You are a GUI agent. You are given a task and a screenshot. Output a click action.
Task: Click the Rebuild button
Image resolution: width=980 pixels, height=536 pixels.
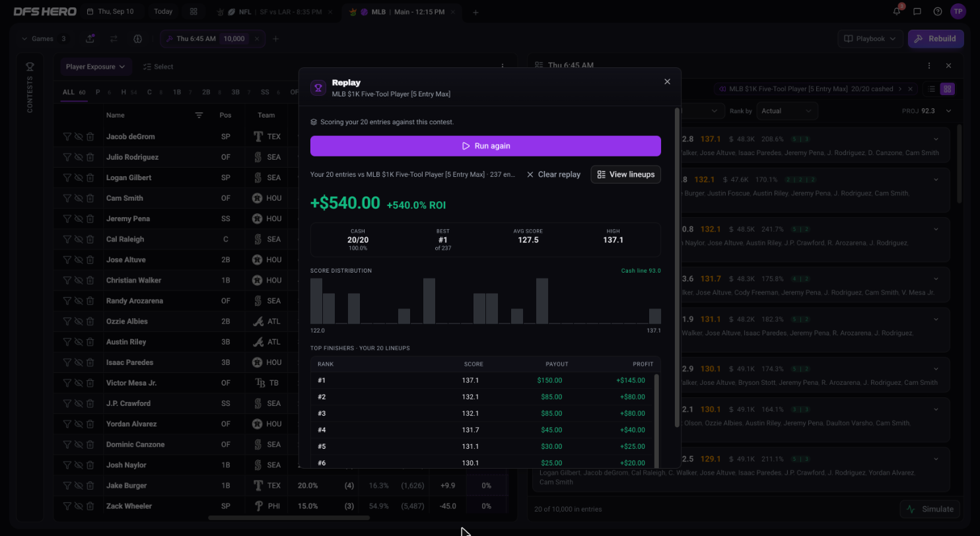tap(935, 38)
